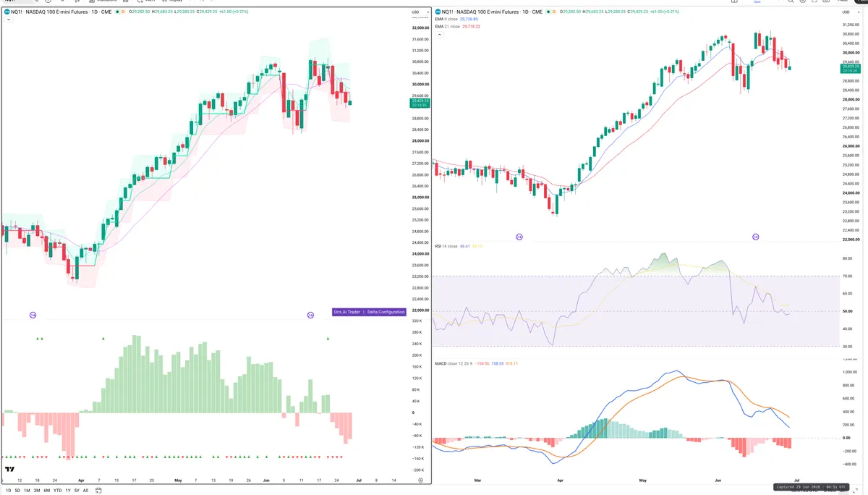Open Delta Configuration label
Image resolution: width=868 pixels, height=495 pixels.
[x=386, y=312]
